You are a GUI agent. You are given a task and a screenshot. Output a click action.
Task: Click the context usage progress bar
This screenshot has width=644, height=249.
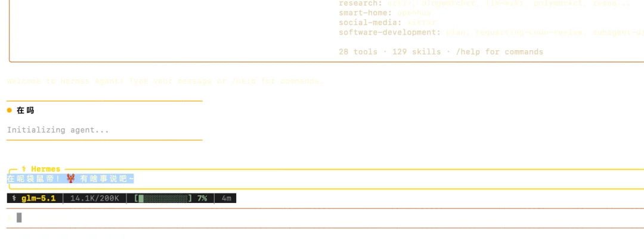(x=162, y=198)
